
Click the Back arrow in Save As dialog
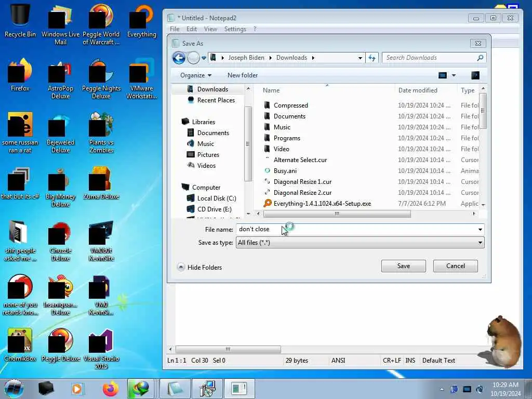click(x=179, y=58)
